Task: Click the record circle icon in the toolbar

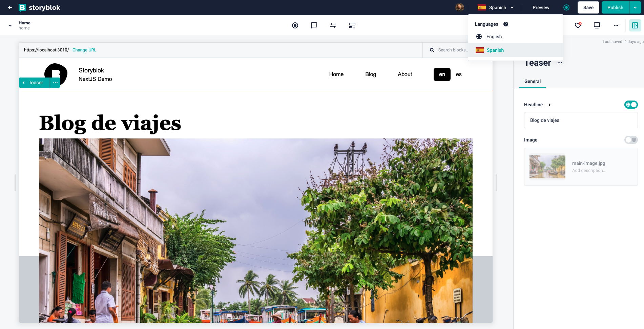Action: [295, 25]
